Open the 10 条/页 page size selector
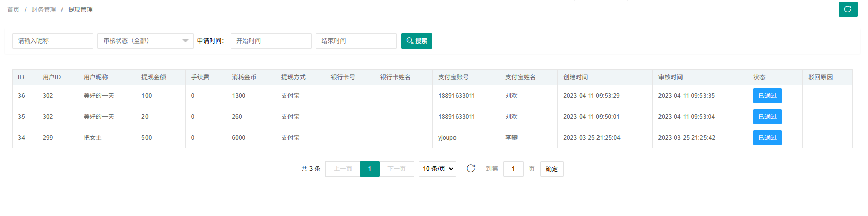Image resolution: width=868 pixels, height=216 pixels. pyautogui.click(x=437, y=169)
